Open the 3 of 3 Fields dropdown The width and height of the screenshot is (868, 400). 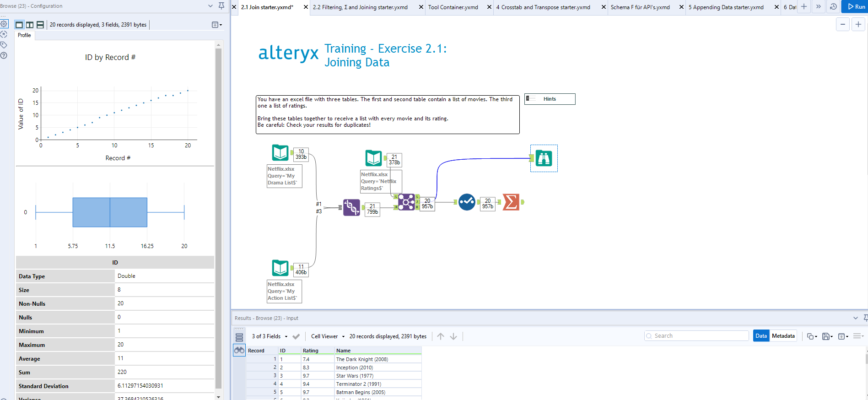[270, 336]
